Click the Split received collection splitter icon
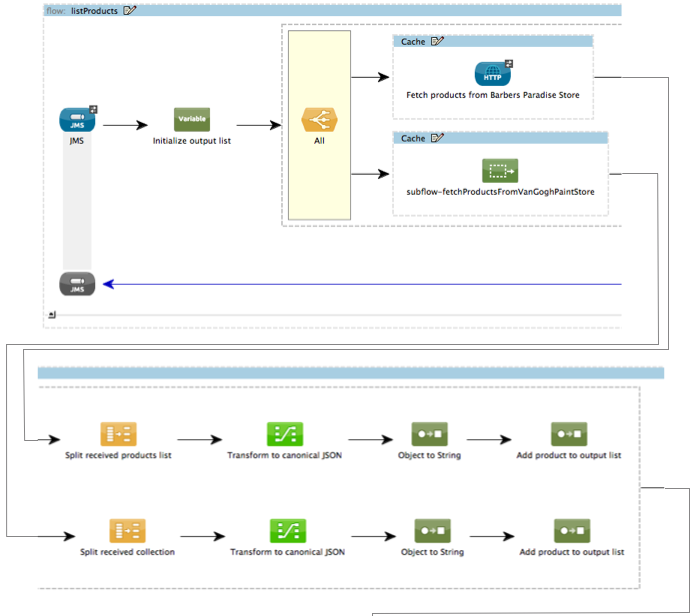This screenshot has height=616, width=694. coord(127,530)
